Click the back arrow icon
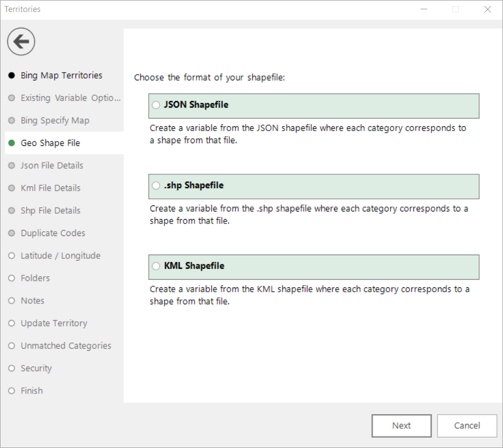 coord(21,42)
